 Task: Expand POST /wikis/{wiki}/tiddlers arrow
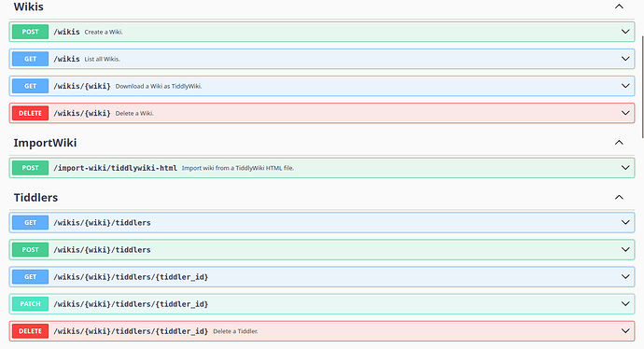[x=625, y=250]
